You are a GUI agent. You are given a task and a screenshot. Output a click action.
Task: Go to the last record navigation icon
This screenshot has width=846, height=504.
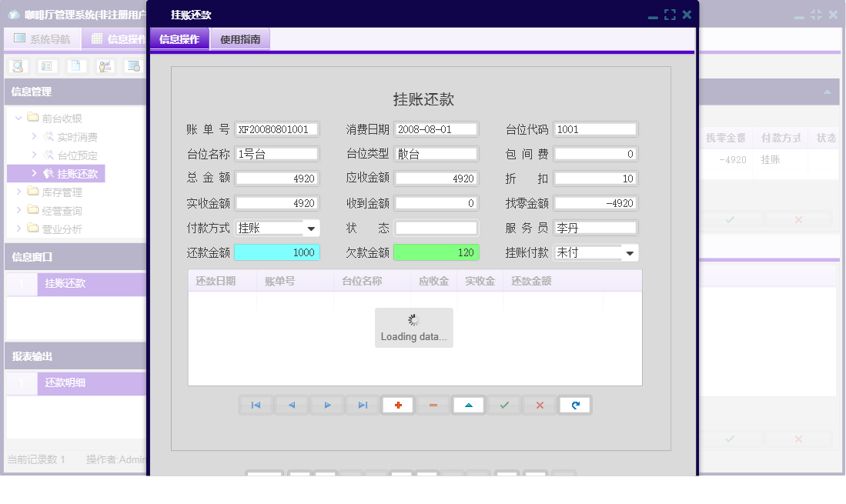pyautogui.click(x=362, y=405)
